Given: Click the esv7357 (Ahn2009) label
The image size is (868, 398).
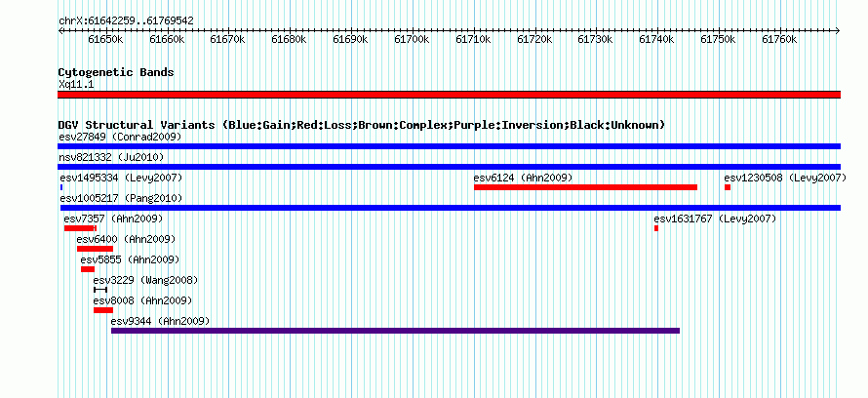Looking at the screenshot, I should click(x=113, y=219).
